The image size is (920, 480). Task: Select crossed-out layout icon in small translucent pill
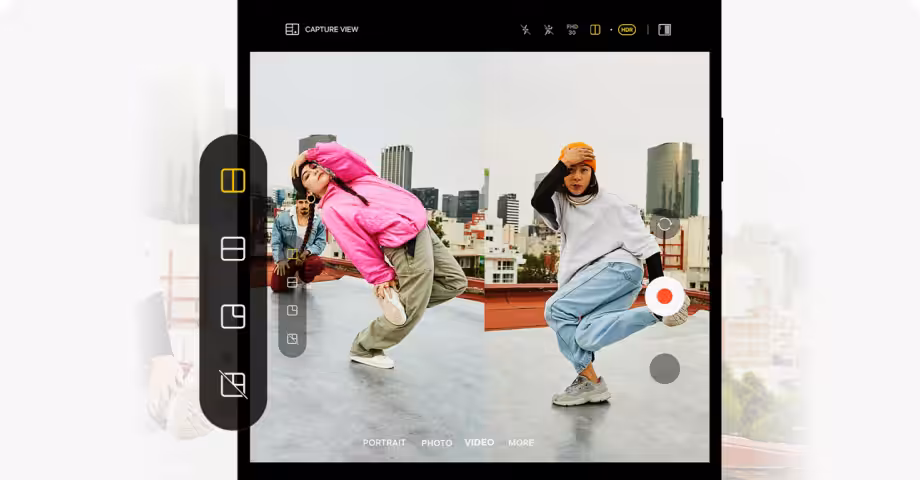pyautogui.click(x=292, y=339)
